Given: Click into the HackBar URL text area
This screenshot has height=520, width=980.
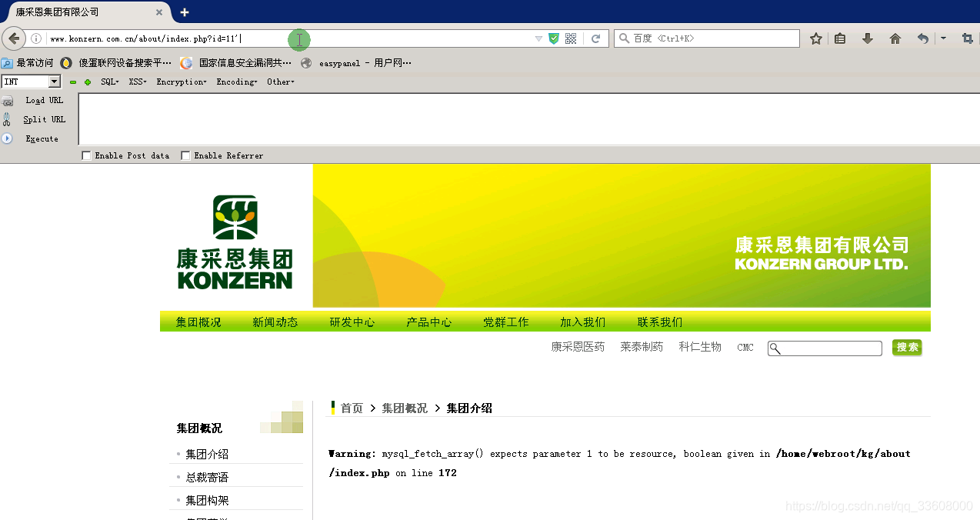Looking at the screenshot, I should 528,118.
